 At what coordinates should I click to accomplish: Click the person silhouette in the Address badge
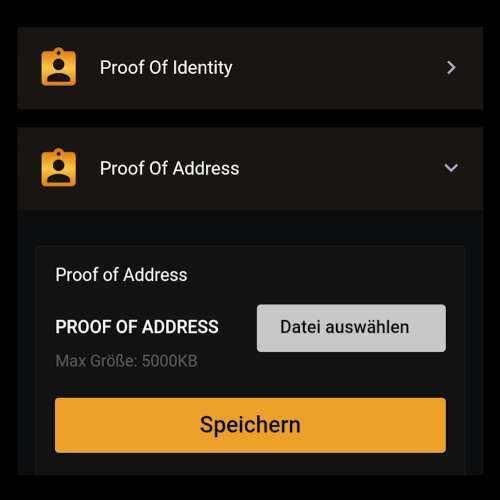[x=59, y=171]
